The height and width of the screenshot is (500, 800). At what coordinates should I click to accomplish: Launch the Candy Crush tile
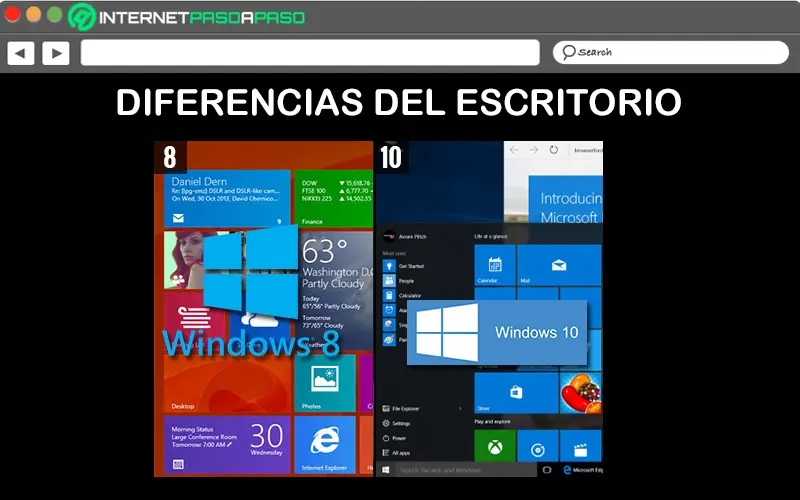pos(581,393)
